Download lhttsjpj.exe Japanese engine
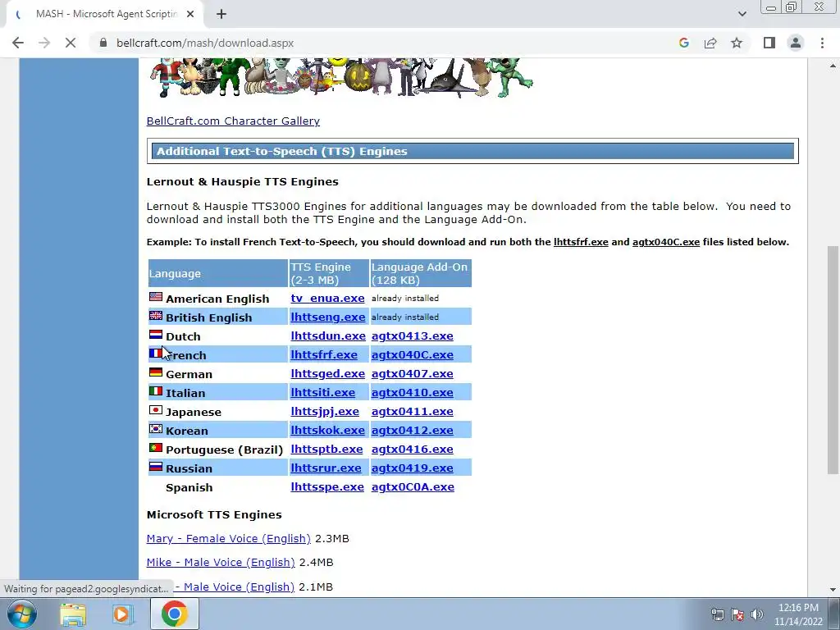This screenshot has height=630, width=840. pos(325,412)
